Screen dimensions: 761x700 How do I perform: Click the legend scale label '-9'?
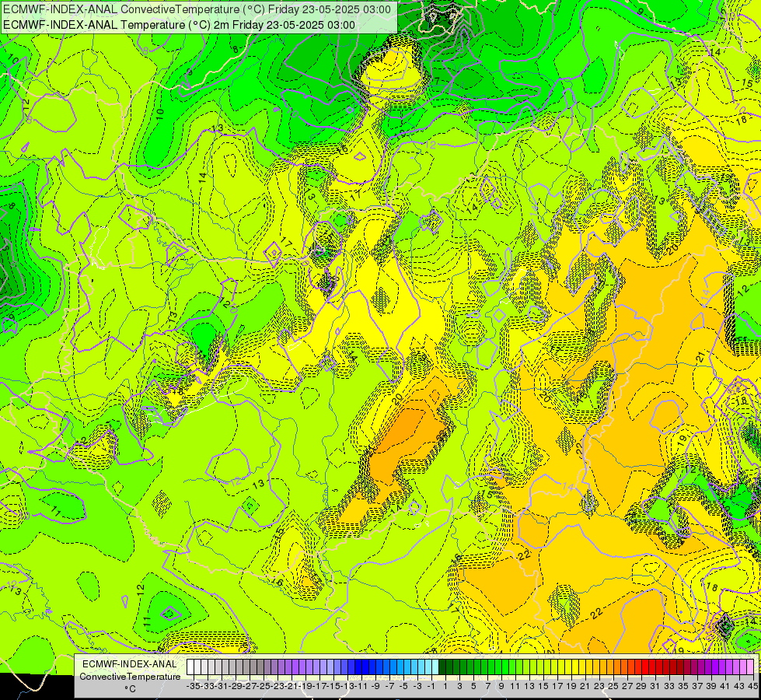pyautogui.click(x=375, y=687)
